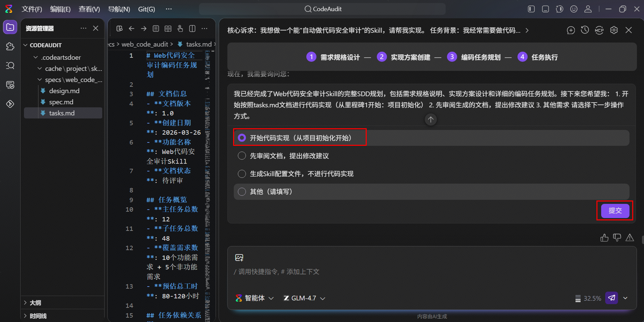
Task: Open the 查看(V) menu
Action: click(x=89, y=9)
